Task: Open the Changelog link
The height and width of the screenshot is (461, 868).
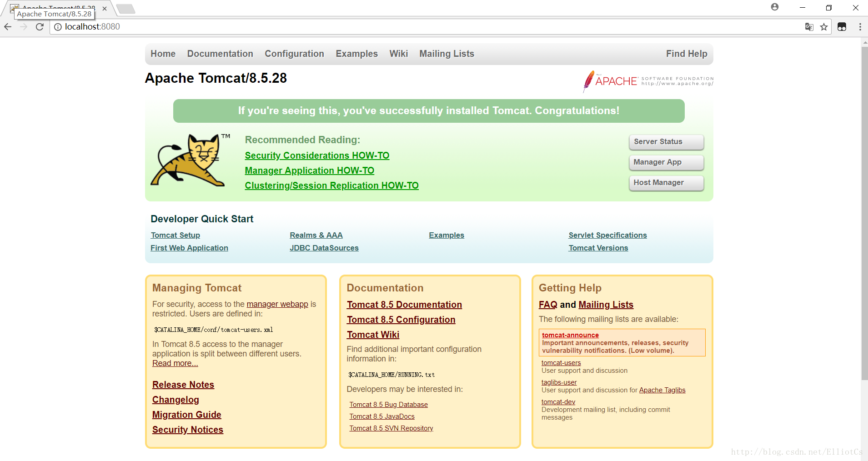Action: (176, 400)
